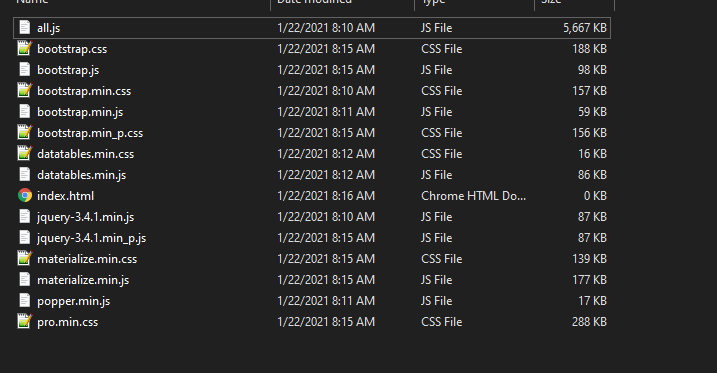This screenshot has height=373, width=717.
Task: Click the Chrome icon next to index.html
Action: tap(25, 196)
